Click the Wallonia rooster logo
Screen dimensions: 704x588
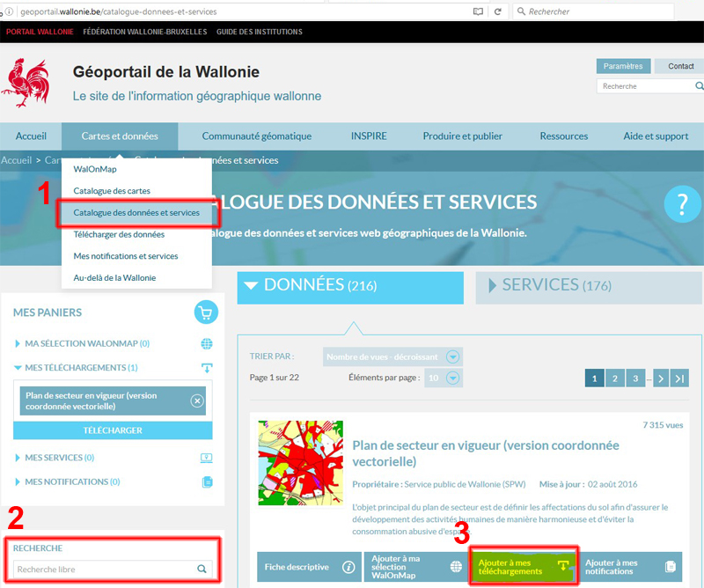coord(26,83)
